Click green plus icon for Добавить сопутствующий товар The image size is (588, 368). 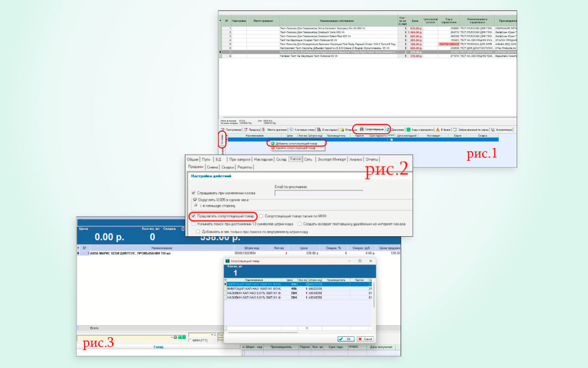click(x=272, y=144)
